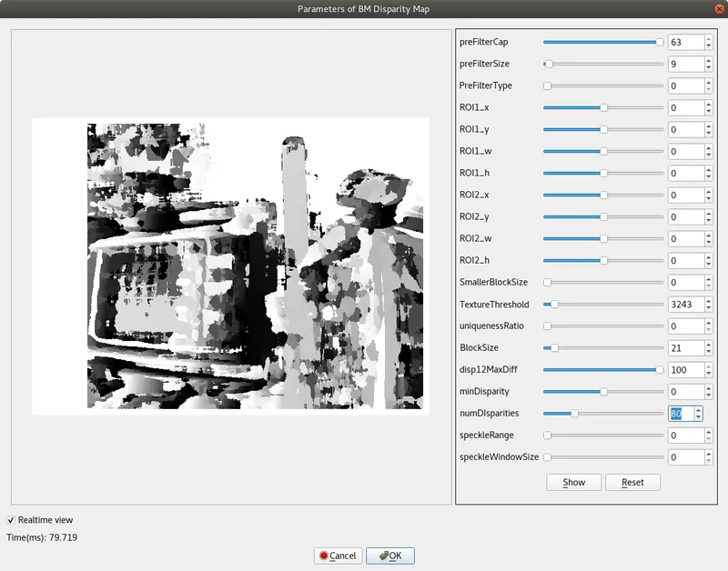Click the BlockSize slider
Image resolution: width=728 pixels, height=571 pixels.
click(x=603, y=348)
